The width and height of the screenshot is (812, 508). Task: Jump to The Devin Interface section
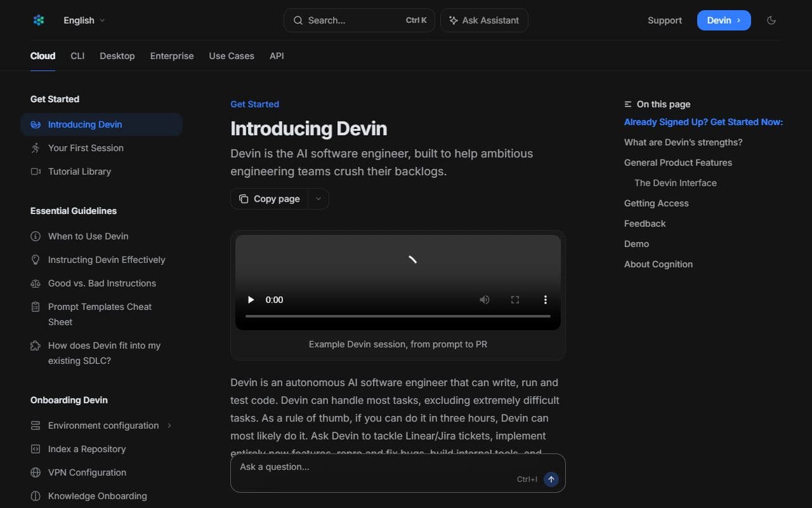(x=676, y=183)
